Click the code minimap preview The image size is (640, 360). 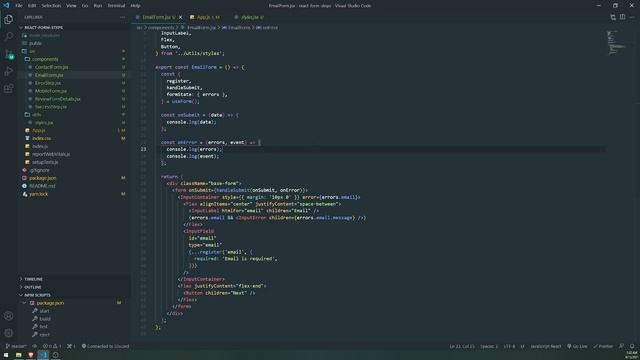(x=616, y=43)
